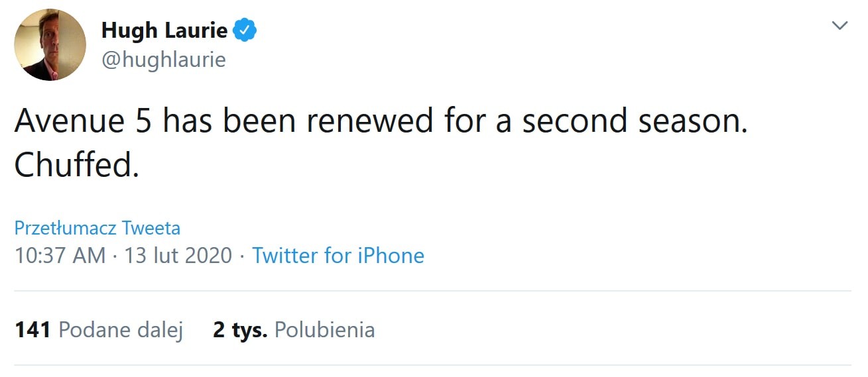Image resolution: width=868 pixels, height=377 pixels.
Task: Open the Twitter for iPhone source link
Action: click(338, 256)
